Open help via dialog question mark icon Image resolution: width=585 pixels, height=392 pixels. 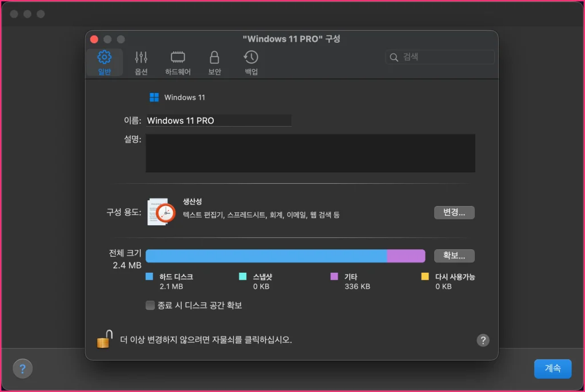(x=483, y=340)
